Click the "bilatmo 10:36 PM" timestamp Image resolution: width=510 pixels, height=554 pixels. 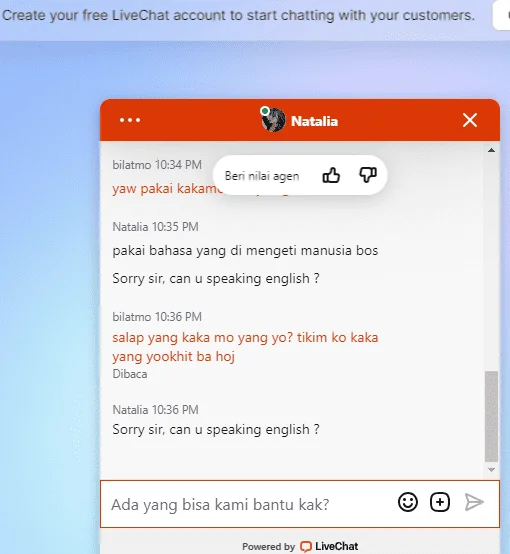click(157, 317)
